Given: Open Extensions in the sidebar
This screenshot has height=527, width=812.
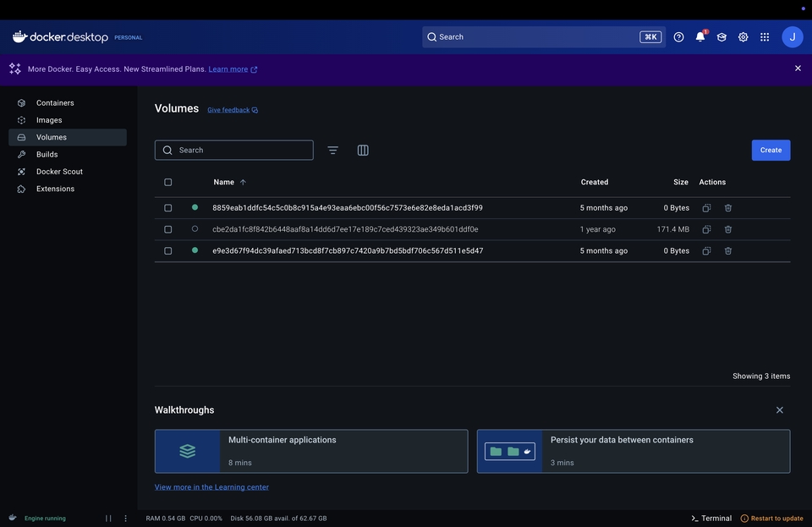Looking at the screenshot, I should pos(68,189).
